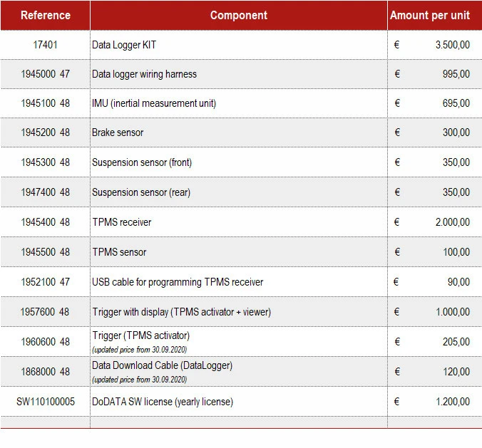Select reference SW110100005

(46, 402)
